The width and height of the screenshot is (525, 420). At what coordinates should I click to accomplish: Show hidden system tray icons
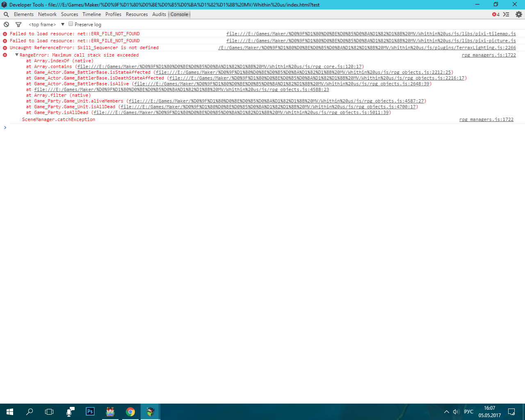click(x=446, y=412)
